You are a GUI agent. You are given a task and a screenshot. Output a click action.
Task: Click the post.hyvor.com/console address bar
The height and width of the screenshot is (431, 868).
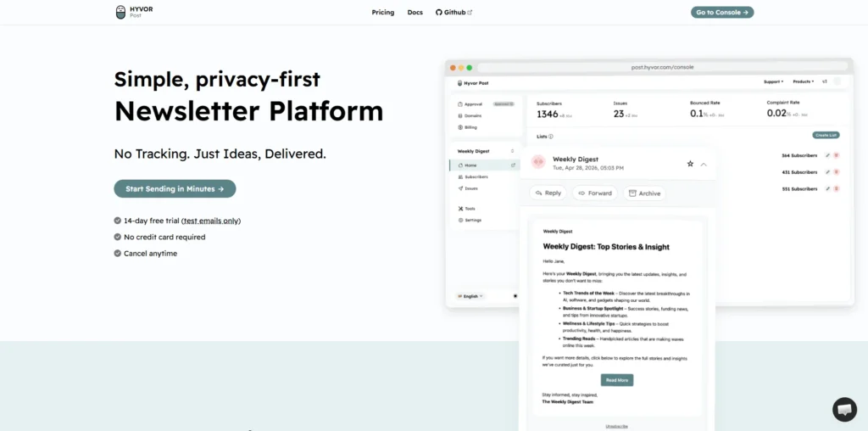click(662, 67)
